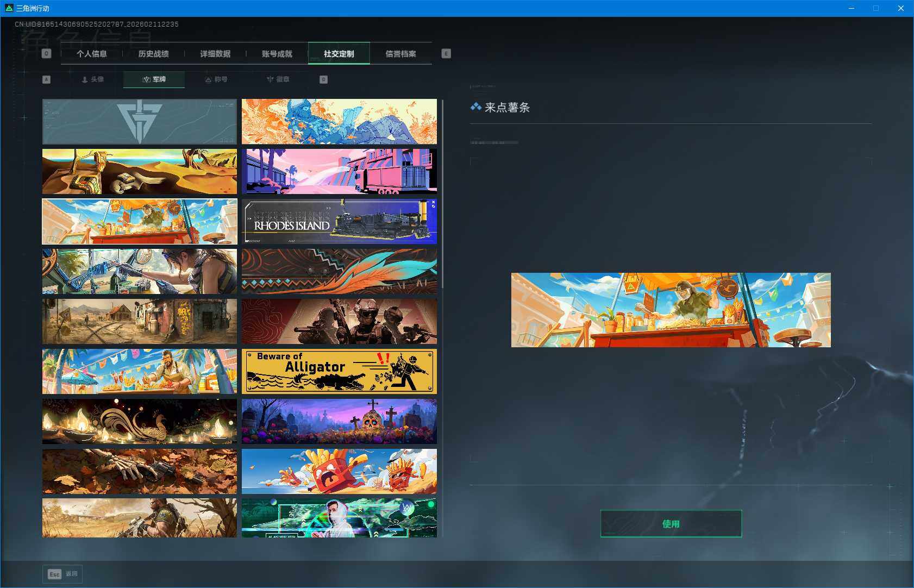Viewport: 914px width, 588px height.
Task: Choose the candles and peacock dog tag
Action: [140, 422]
